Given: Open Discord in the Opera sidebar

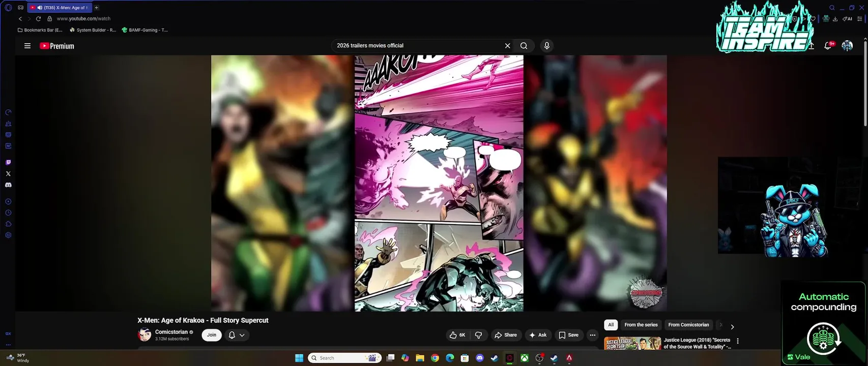Looking at the screenshot, I should (8, 185).
